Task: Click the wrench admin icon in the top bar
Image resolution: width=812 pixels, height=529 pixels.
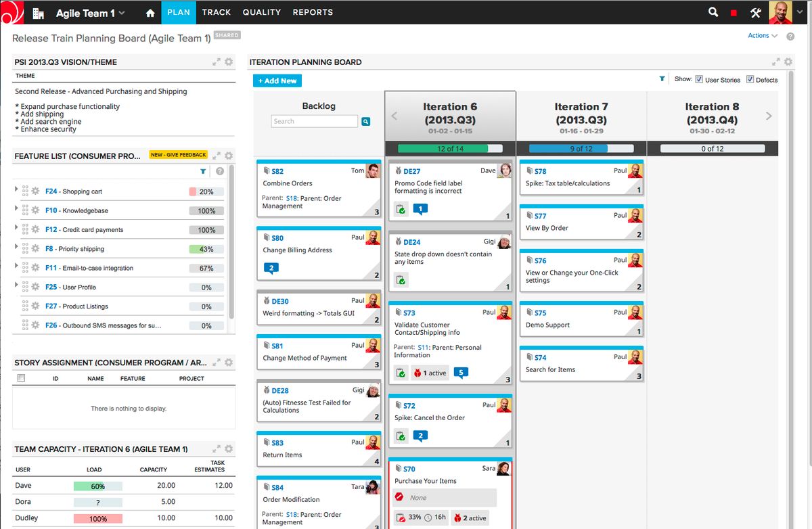Action: (x=754, y=11)
